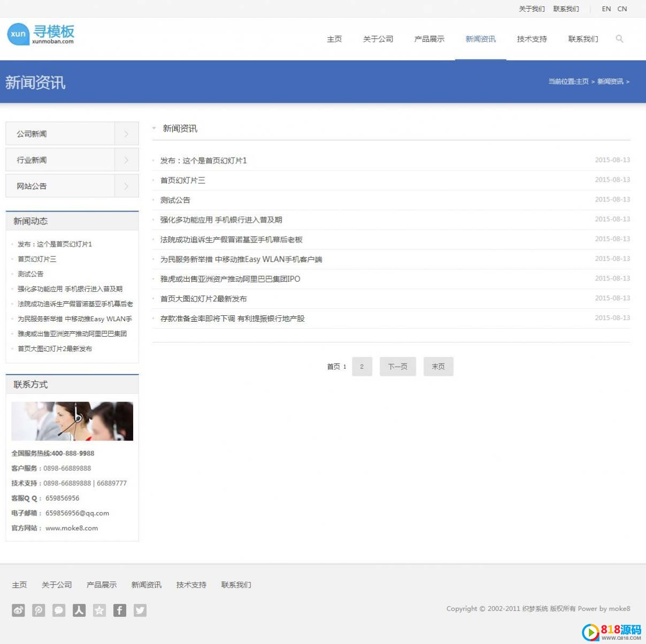Click footer 技术支持 link

[191, 585]
